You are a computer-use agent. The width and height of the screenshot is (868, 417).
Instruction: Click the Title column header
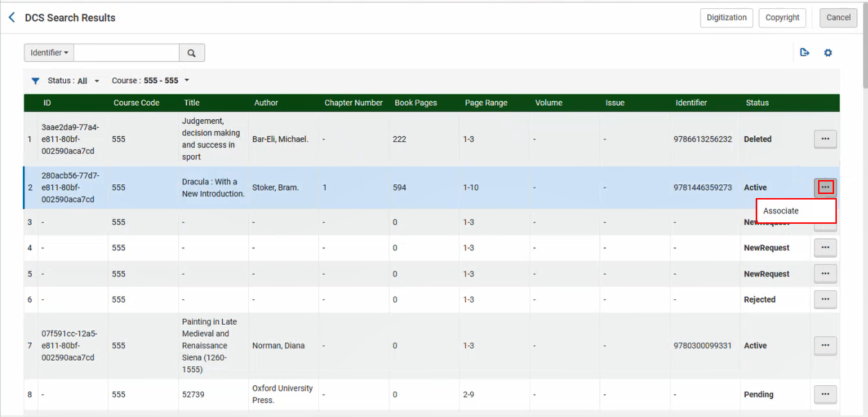pyautogui.click(x=192, y=103)
